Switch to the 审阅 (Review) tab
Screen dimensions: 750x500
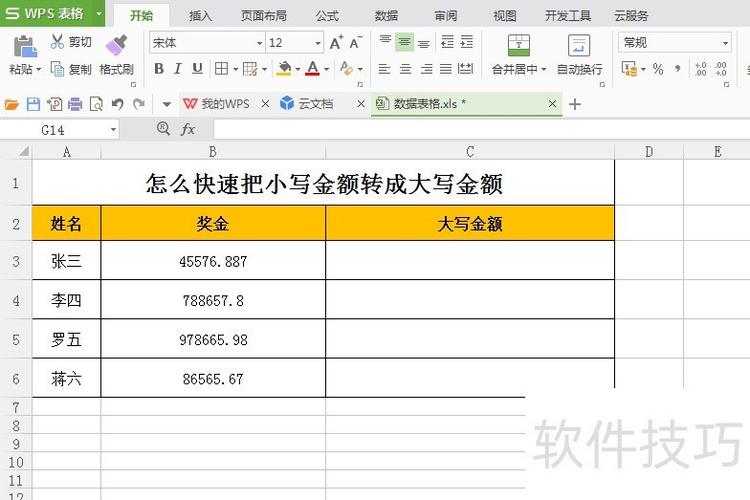click(446, 16)
